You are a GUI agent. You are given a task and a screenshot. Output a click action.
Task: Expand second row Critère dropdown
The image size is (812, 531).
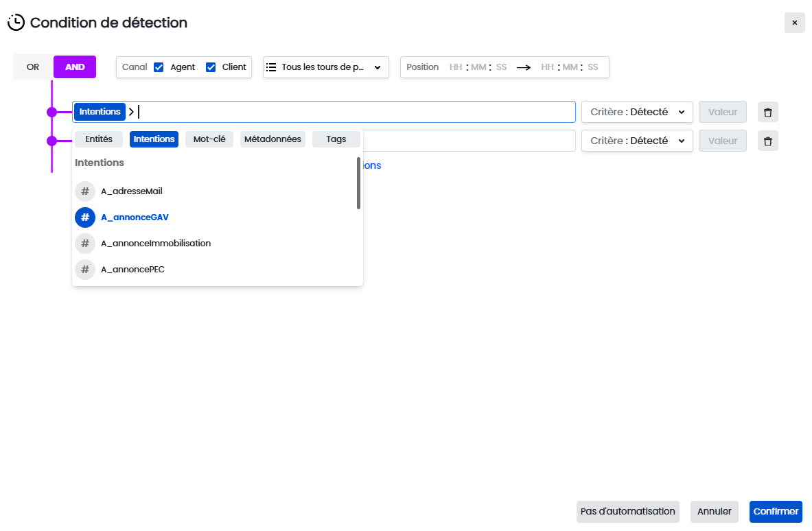click(637, 141)
